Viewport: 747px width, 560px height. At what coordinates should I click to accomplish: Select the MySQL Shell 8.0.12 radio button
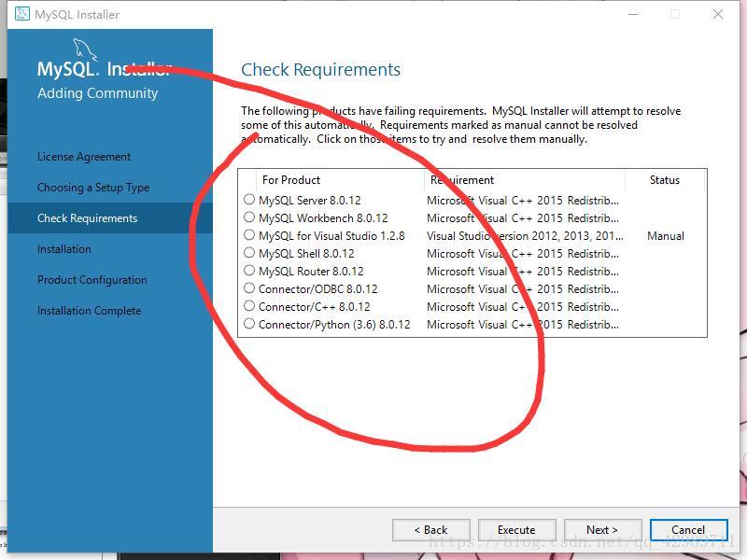click(x=249, y=252)
